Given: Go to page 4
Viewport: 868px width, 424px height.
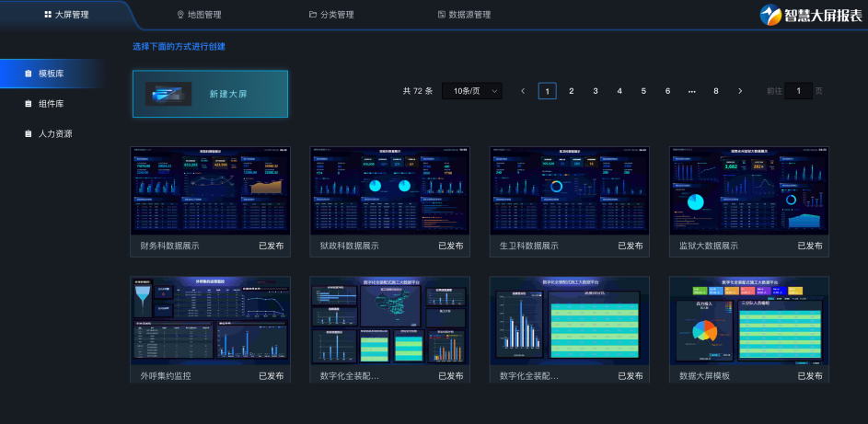Looking at the screenshot, I should tap(619, 91).
